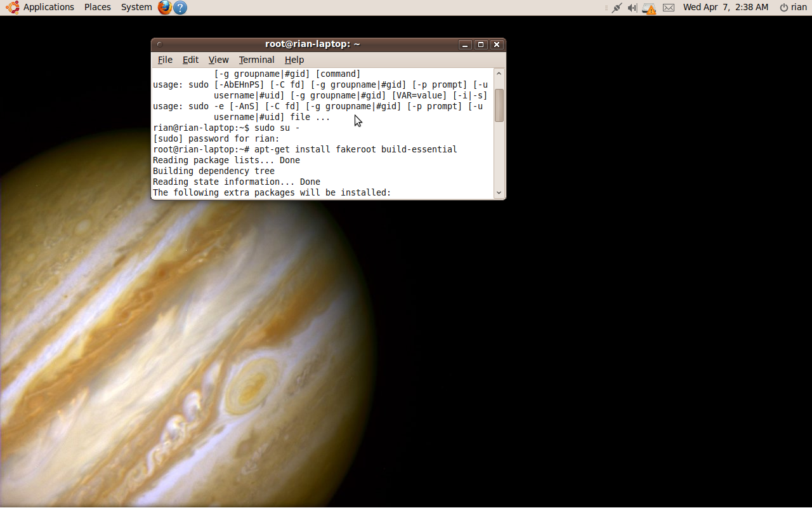This screenshot has width=812, height=508.
Task: Open the volume control icon
Action: [x=632, y=8]
